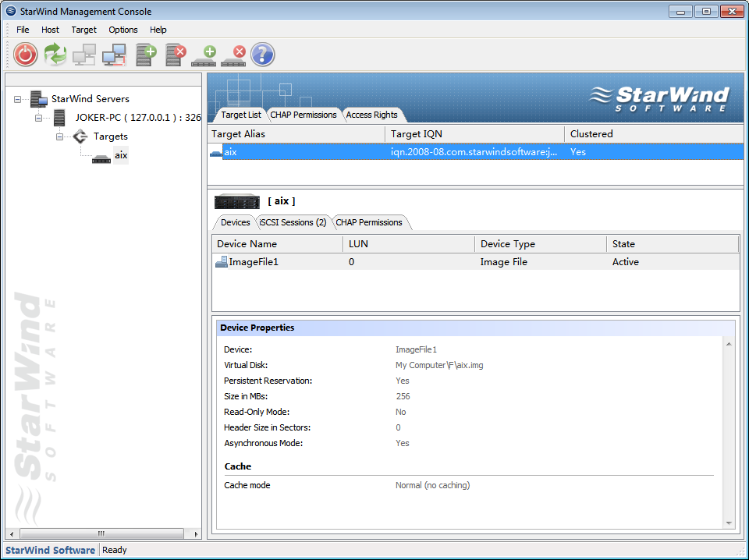Image resolution: width=749 pixels, height=560 pixels.
Task: Click the StarWind app icon in title bar
Action: click(11, 11)
